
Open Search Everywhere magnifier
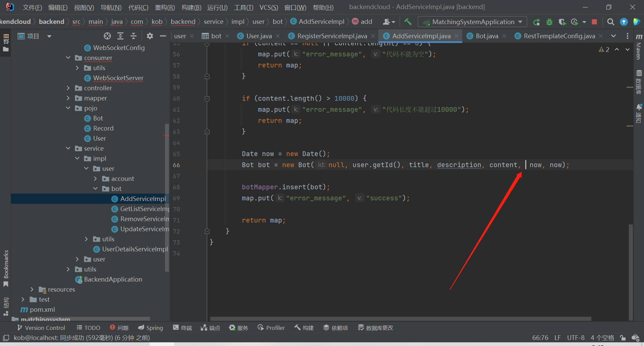611,22
